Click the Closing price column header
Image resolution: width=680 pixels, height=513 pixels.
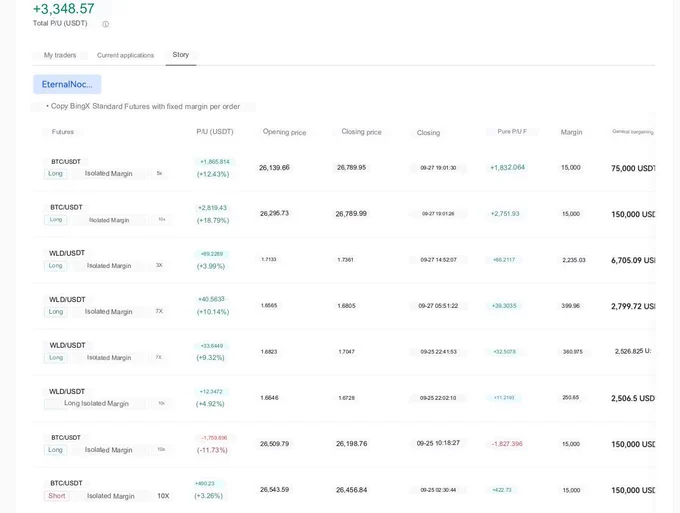click(361, 132)
